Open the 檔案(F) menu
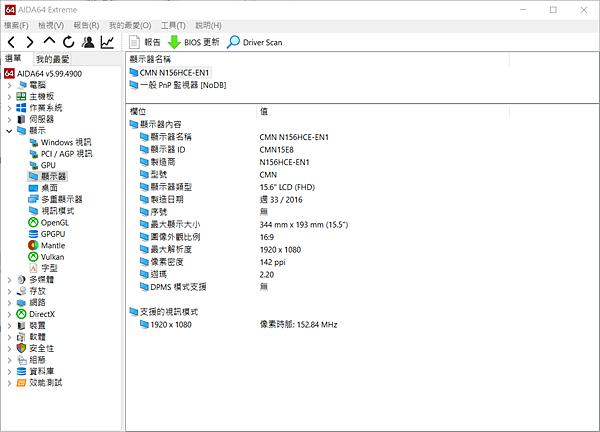Image resolution: width=600 pixels, height=432 pixels. pos(16,26)
